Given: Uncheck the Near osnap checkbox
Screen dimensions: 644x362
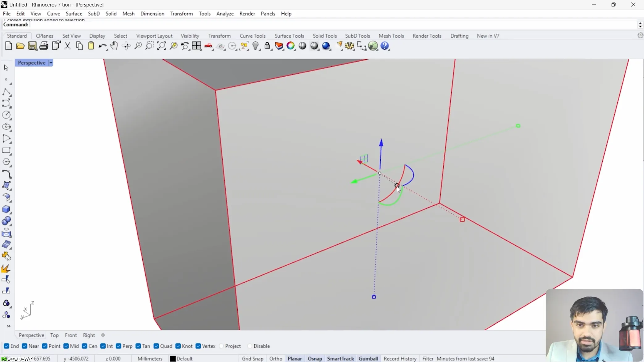Looking at the screenshot, I should click(25, 346).
